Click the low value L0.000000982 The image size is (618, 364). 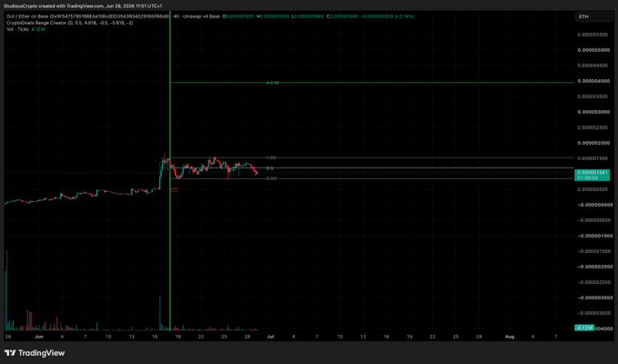point(308,16)
